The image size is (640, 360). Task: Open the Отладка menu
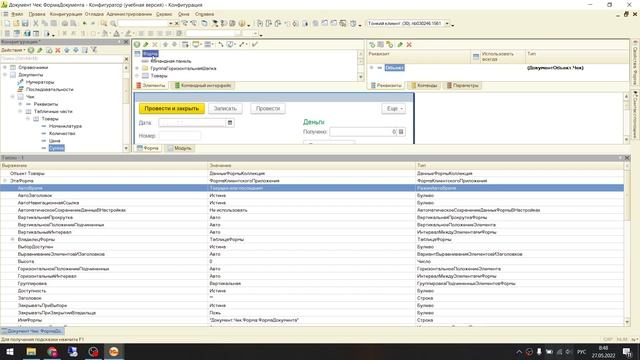click(x=94, y=14)
